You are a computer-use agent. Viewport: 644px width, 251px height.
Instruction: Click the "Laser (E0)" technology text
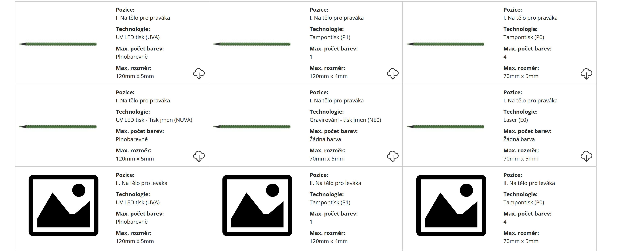(x=515, y=120)
